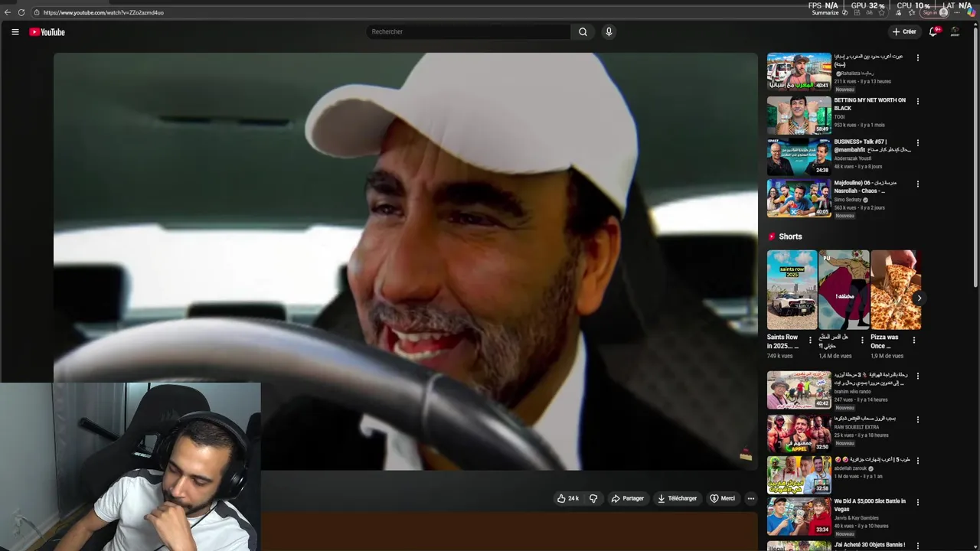Image resolution: width=980 pixels, height=551 pixels.
Task: Open the BETTING MY NET WORTH ON BLACK title
Action: (x=870, y=104)
